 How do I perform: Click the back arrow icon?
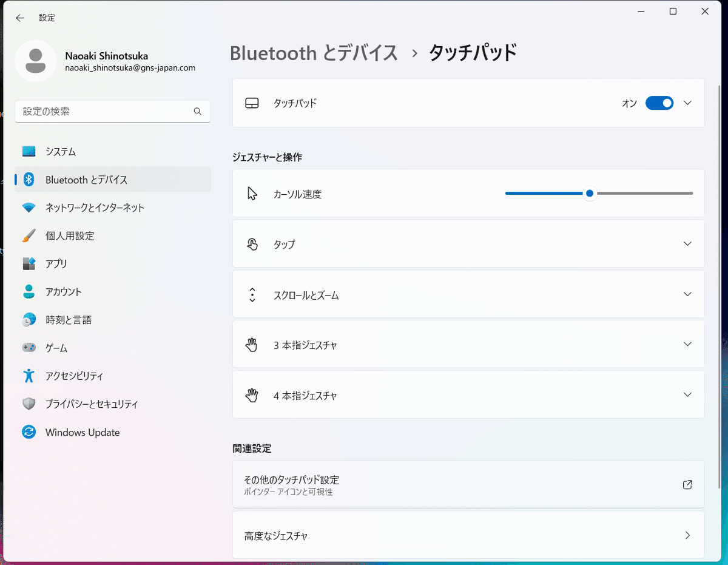click(20, 18)
